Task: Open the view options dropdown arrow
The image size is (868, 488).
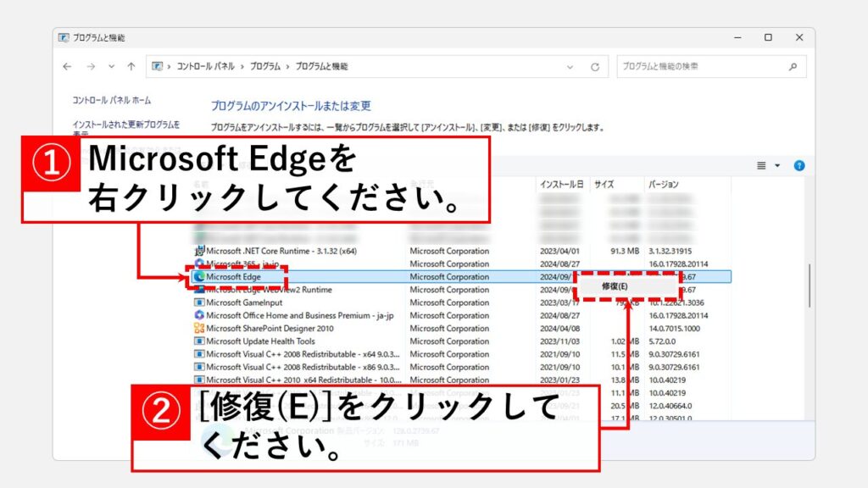Action: coord(777,166)
